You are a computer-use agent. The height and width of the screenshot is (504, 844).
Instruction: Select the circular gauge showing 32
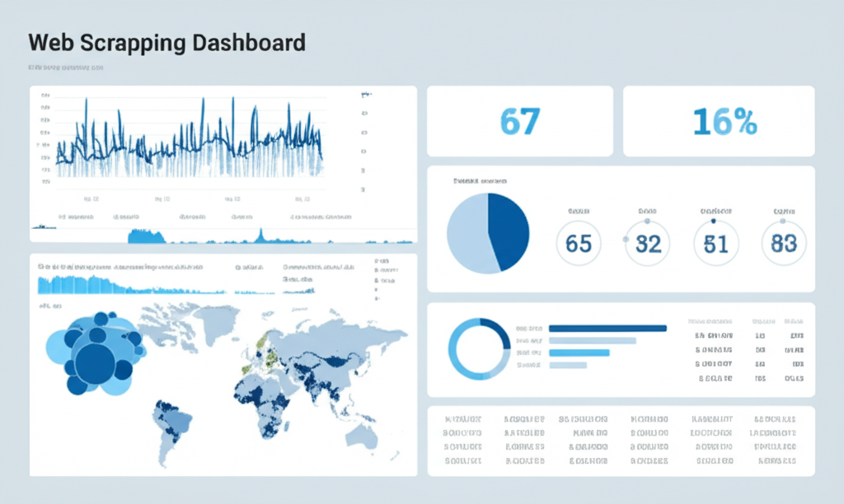648,244
